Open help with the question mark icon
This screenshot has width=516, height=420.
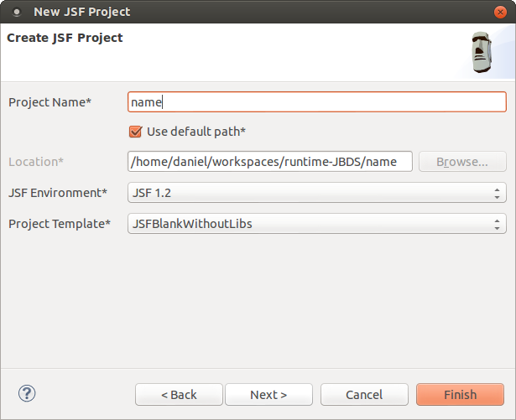tap(27, 393)
